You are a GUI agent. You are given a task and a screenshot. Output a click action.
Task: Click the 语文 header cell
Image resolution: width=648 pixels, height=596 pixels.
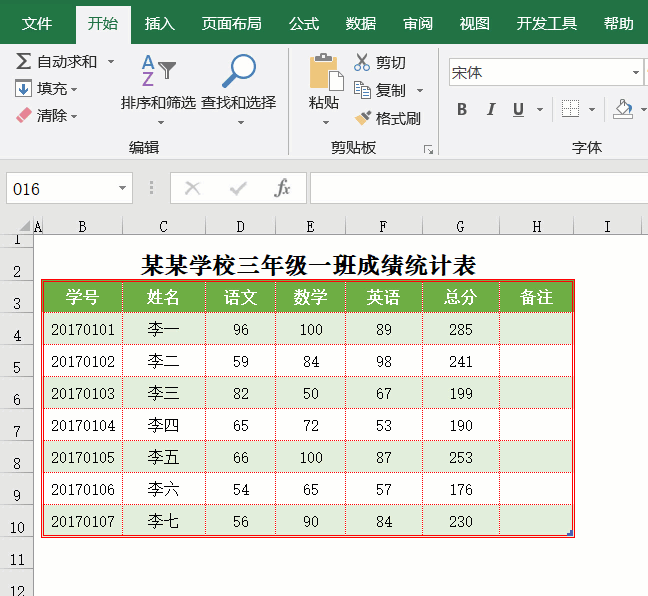240,297
